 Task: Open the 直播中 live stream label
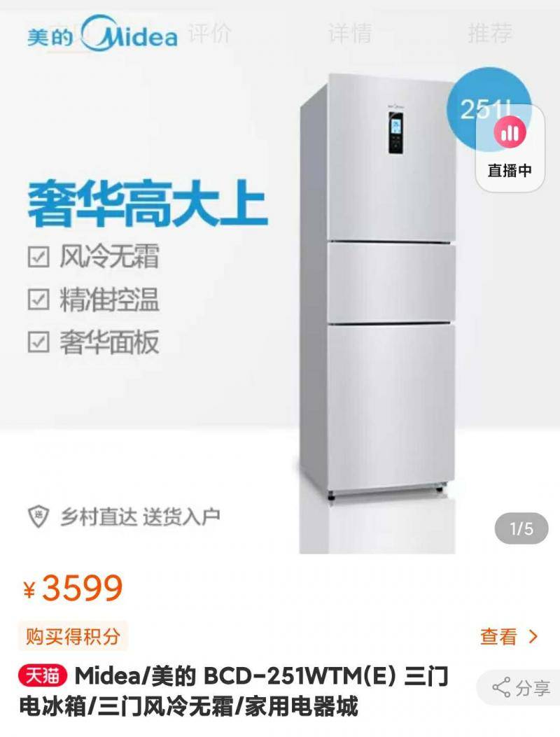(x=510, y=170)
